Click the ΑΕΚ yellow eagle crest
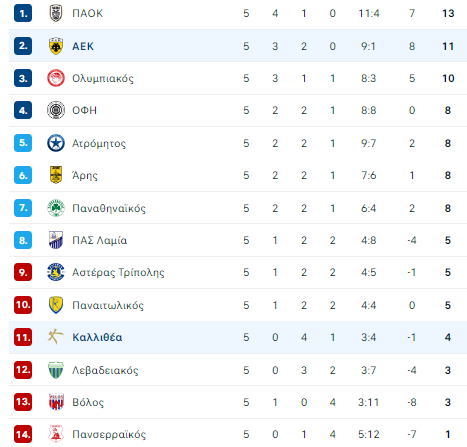Image resolution: width=467 pixels, height=447 pixels. click(56, 46)
